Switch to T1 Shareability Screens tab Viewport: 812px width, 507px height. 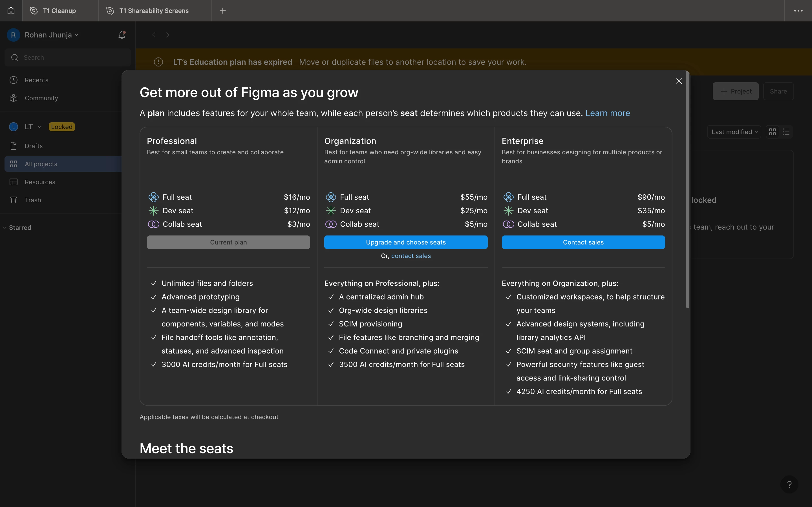coord(154,11)
